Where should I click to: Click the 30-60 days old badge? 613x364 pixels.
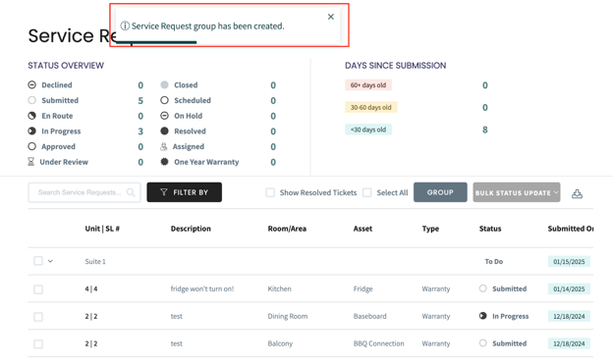click(x=371, y=107)
